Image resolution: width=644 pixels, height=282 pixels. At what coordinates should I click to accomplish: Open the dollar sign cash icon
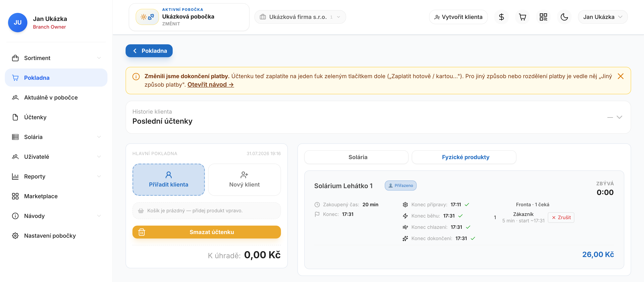pyautogui.click(x=501, y=17)
